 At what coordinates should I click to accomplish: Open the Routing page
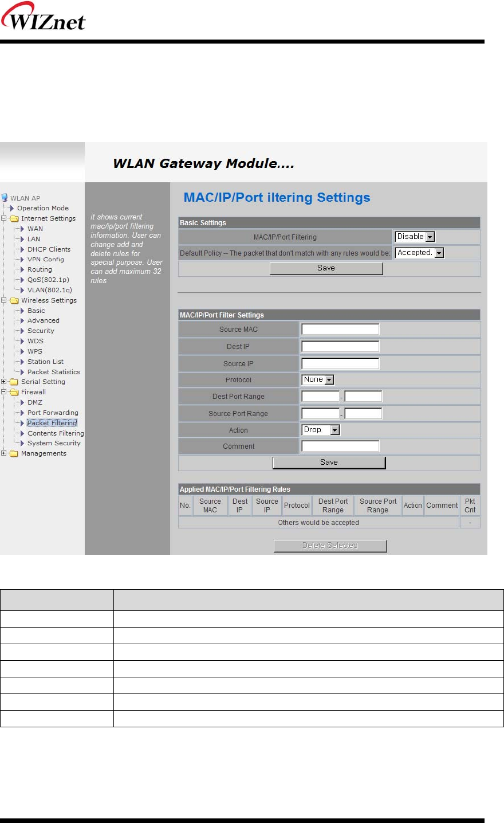click(x=40, y=269)
